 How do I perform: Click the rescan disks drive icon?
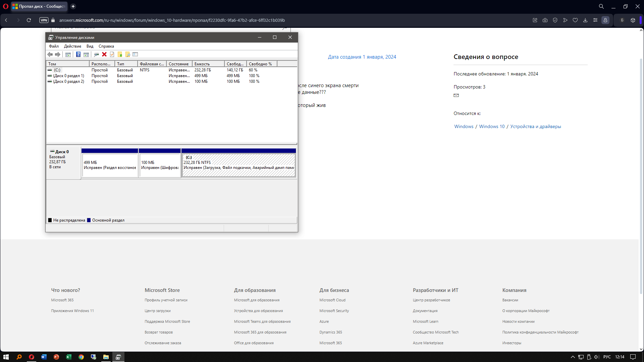(x=97, y=54)
